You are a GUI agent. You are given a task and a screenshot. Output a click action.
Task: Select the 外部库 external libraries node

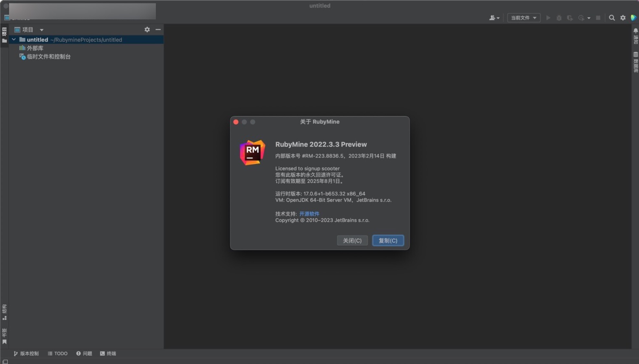31,48
